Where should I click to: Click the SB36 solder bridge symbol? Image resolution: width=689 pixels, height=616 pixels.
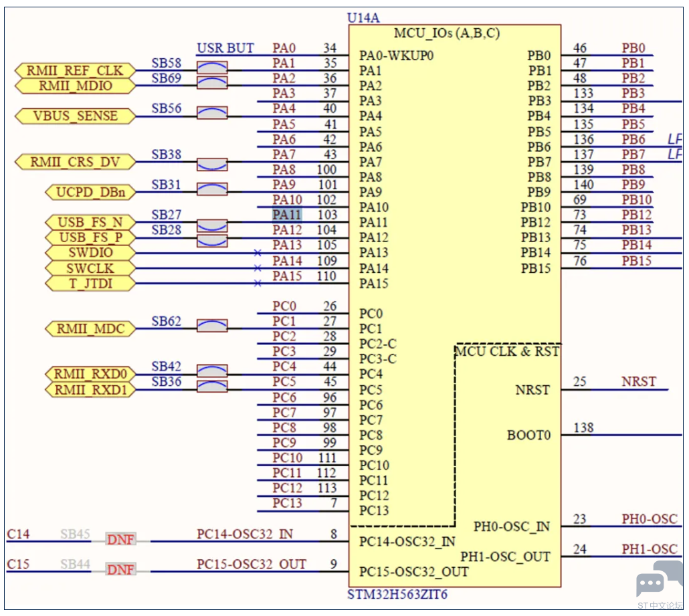point(212,386)
